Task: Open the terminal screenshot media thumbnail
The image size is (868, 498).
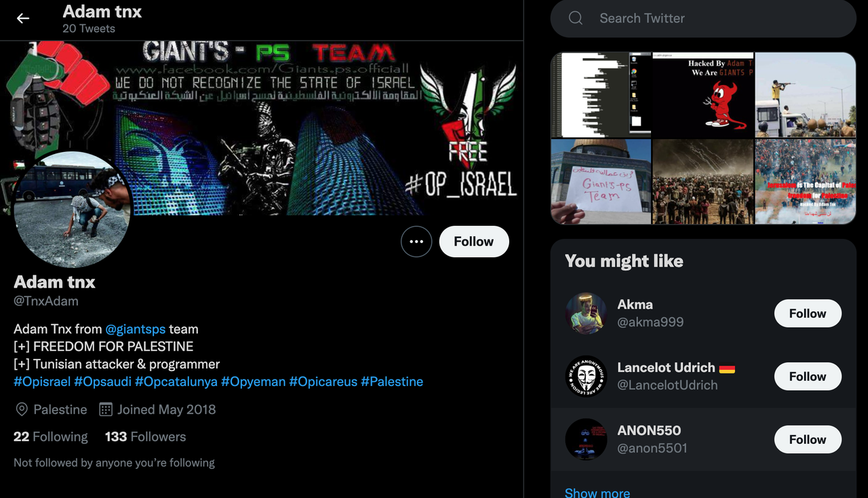Action: (x=601, y=95)
